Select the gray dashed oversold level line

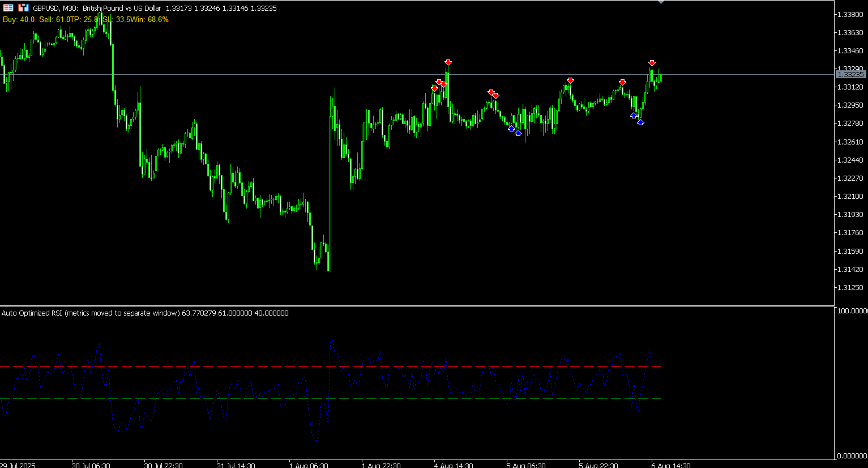[x=330, y=399]
